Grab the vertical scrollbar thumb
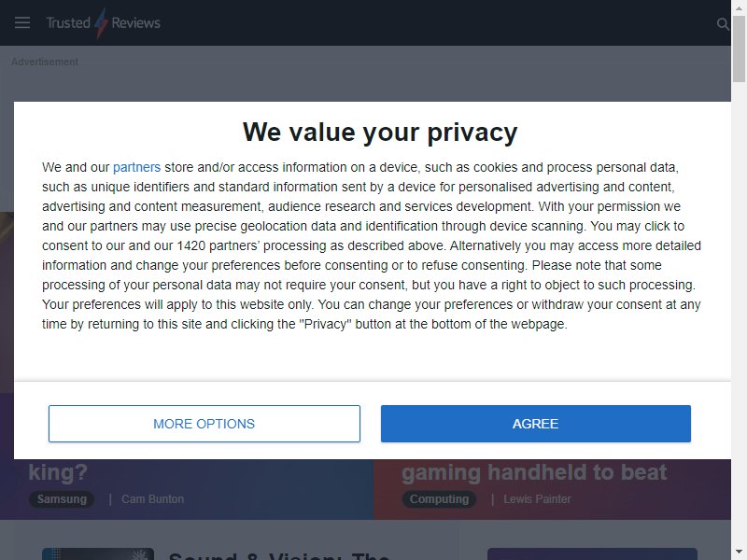This screenshot has height=560, width=747. click(739, 49)
